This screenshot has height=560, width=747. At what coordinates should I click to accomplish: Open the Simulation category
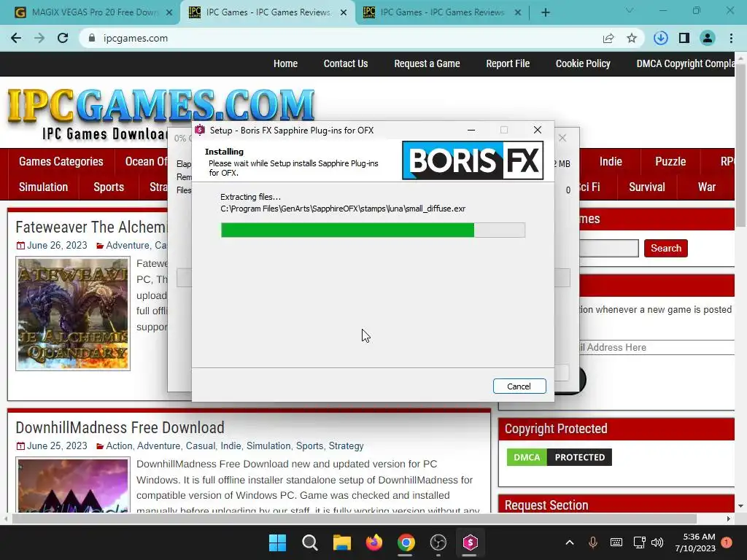43,187
